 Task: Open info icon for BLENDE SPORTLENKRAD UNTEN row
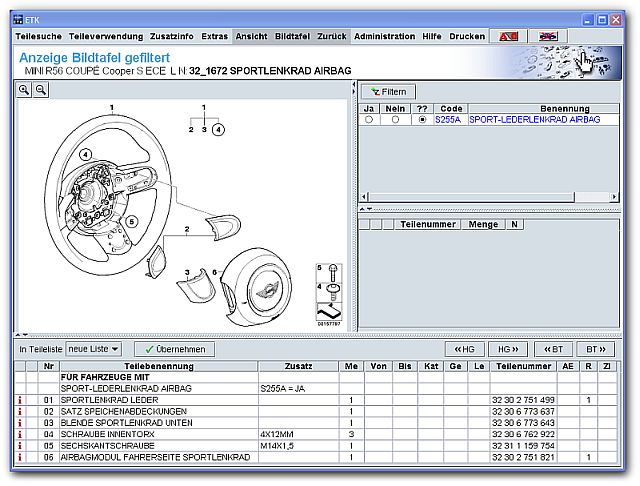click(20, 423)
